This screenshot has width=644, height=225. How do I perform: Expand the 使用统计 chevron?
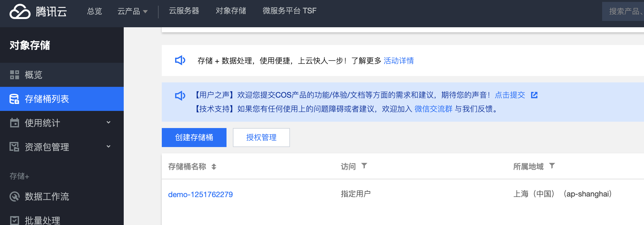click(108, 122)
